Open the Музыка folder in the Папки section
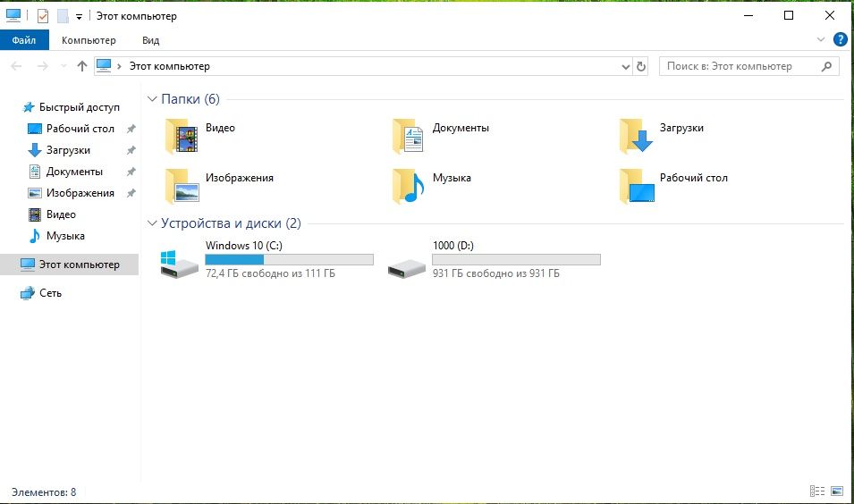The width and height of the screenshot is (854, 504). pyautogui.click(x=432, y=186)
